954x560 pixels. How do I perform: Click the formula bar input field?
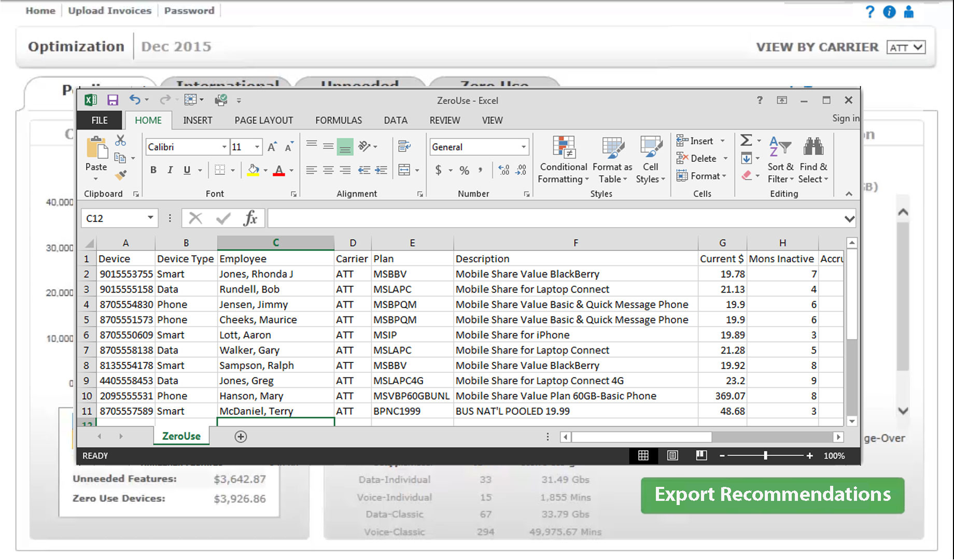(555, 218)
